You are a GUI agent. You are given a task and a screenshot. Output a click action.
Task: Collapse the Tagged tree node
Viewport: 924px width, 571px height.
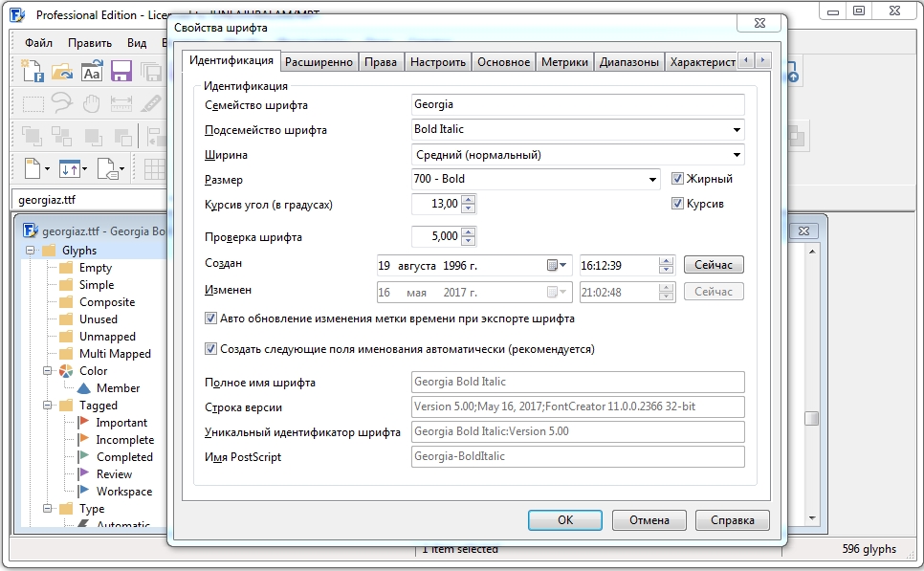pos(47,406)
